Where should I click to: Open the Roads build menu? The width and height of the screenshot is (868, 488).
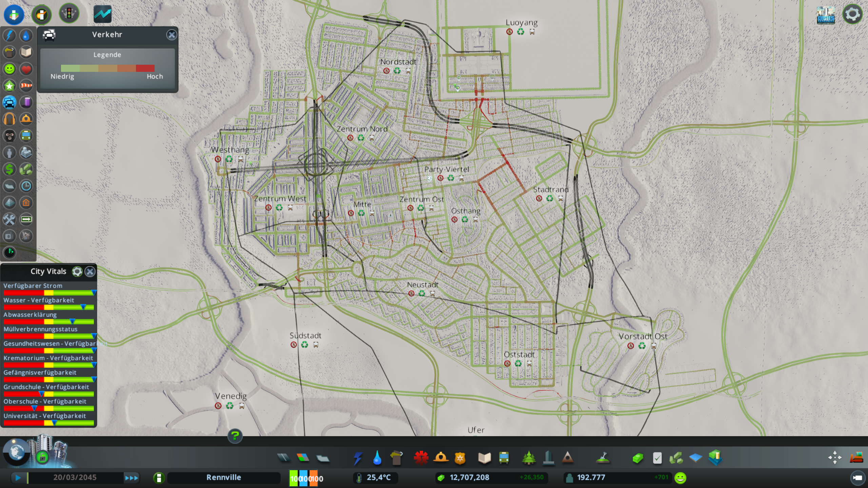(283, 458)
